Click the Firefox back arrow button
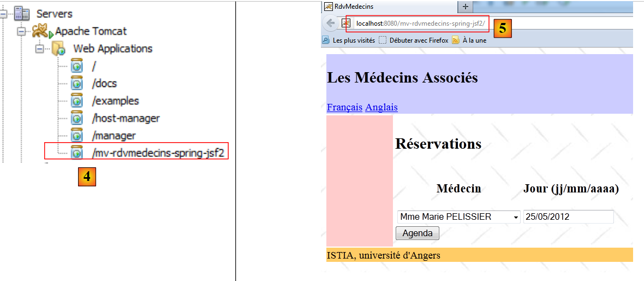The image size is (644, 281). click(330, 24)
